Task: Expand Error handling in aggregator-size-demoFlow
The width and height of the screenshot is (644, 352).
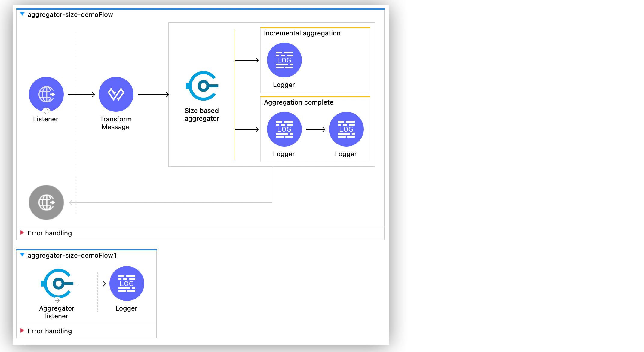Action: click(x=22, y=233)
